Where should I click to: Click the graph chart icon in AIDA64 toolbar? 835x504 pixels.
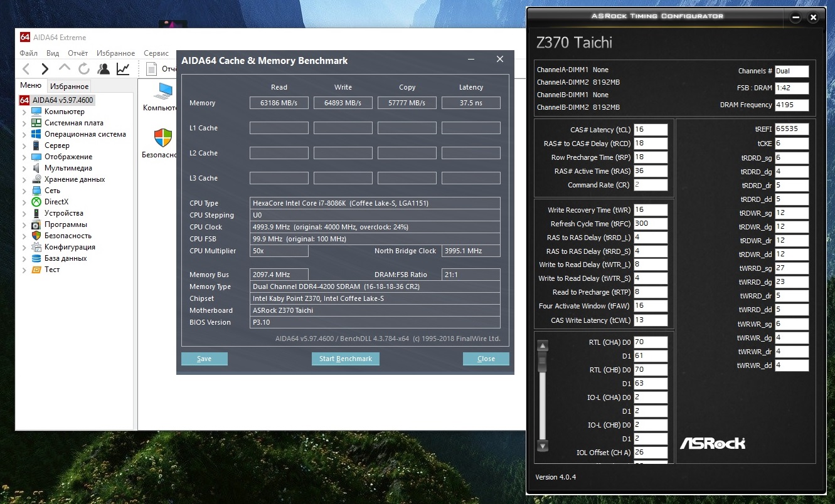(123, 69)
